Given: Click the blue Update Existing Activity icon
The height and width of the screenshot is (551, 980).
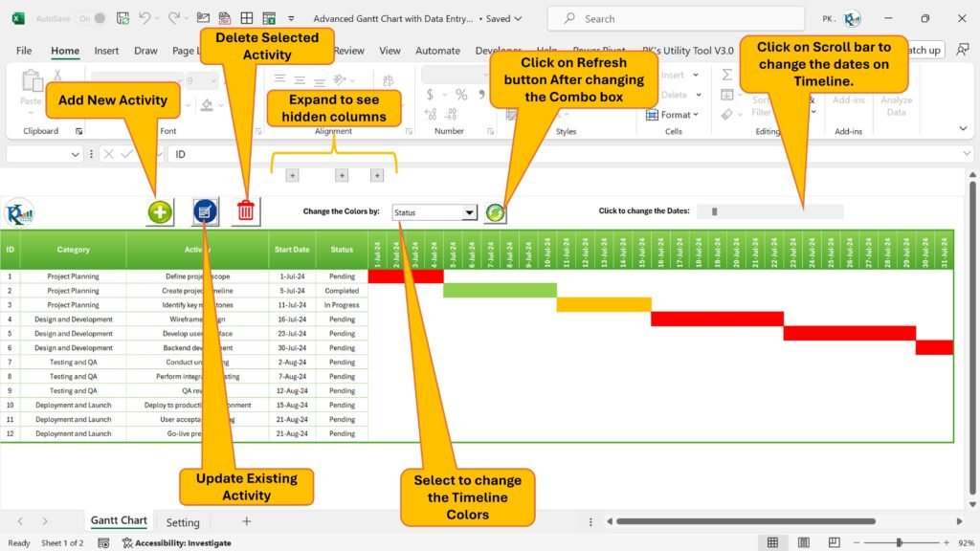Looking at the screenshot, I should (x=205, y=212).
